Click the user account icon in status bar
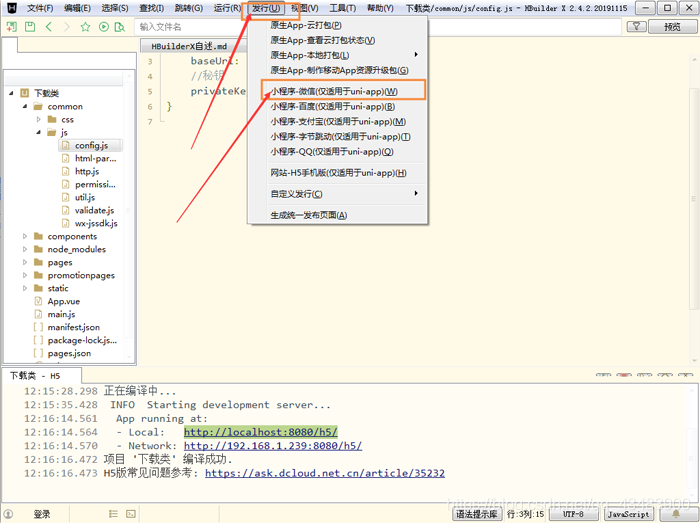 pos(8,514)
